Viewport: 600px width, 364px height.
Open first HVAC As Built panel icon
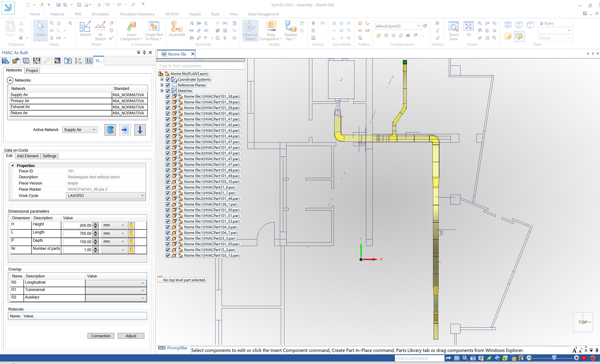[6, 61]
